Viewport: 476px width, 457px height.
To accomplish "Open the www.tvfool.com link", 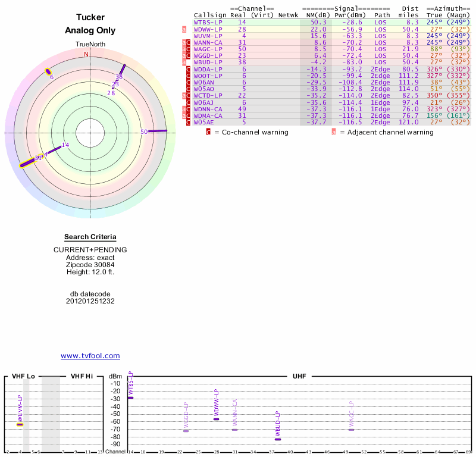I will point(90,356).
